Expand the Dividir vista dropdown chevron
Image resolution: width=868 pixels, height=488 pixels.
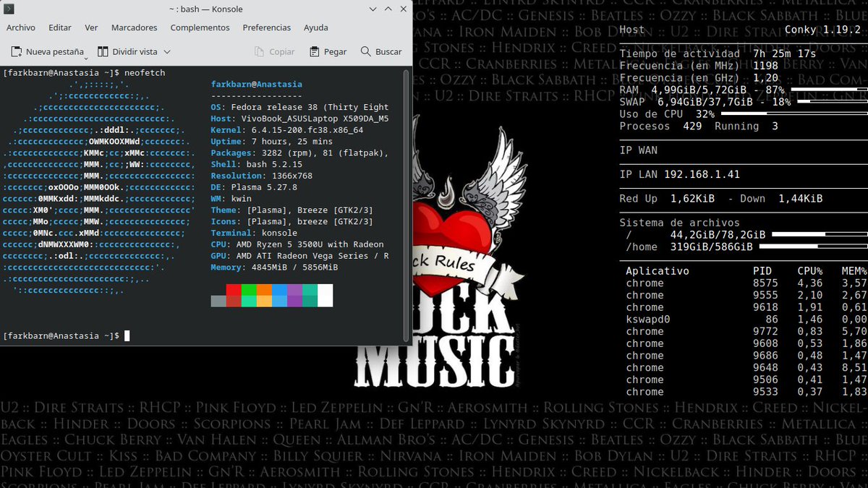tap(167, 52)
